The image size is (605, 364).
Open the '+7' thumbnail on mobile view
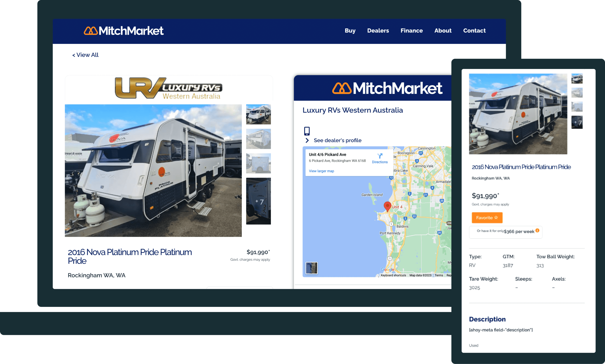[x=577, y=122]
